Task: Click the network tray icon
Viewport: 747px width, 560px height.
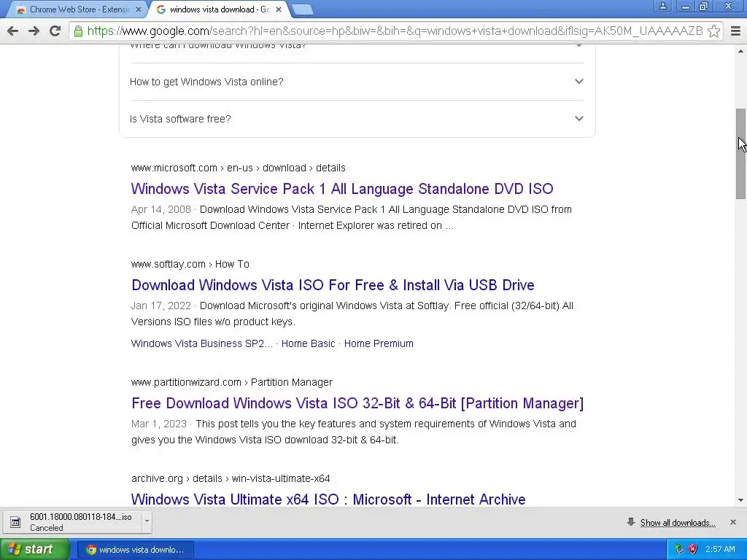Action: [679, 550]
